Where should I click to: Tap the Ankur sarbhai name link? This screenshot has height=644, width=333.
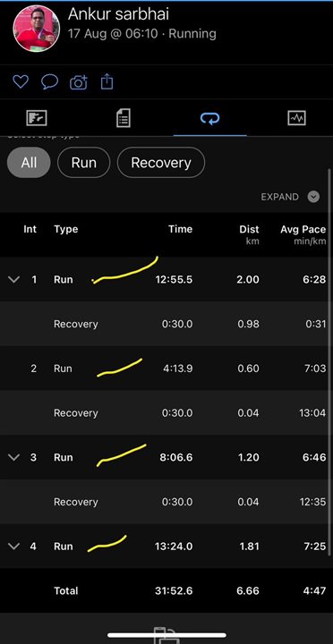coord(118,14)
